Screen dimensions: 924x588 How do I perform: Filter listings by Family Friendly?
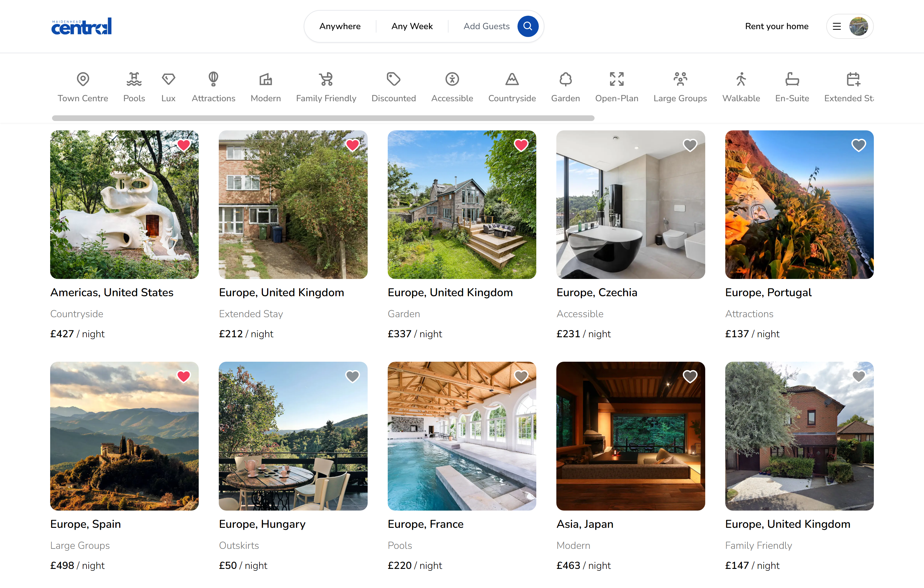tap(326, 86)
